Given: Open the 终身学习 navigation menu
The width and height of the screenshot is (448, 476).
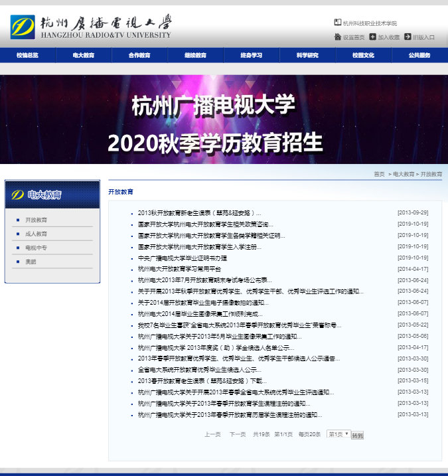Looking at the screenshot, I should [x=252, y=55].
